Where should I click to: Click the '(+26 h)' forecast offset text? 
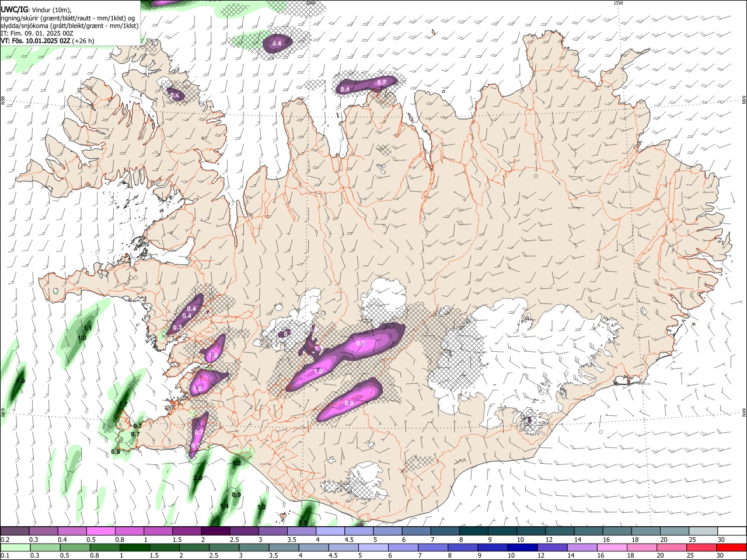[x=84, y=41]
